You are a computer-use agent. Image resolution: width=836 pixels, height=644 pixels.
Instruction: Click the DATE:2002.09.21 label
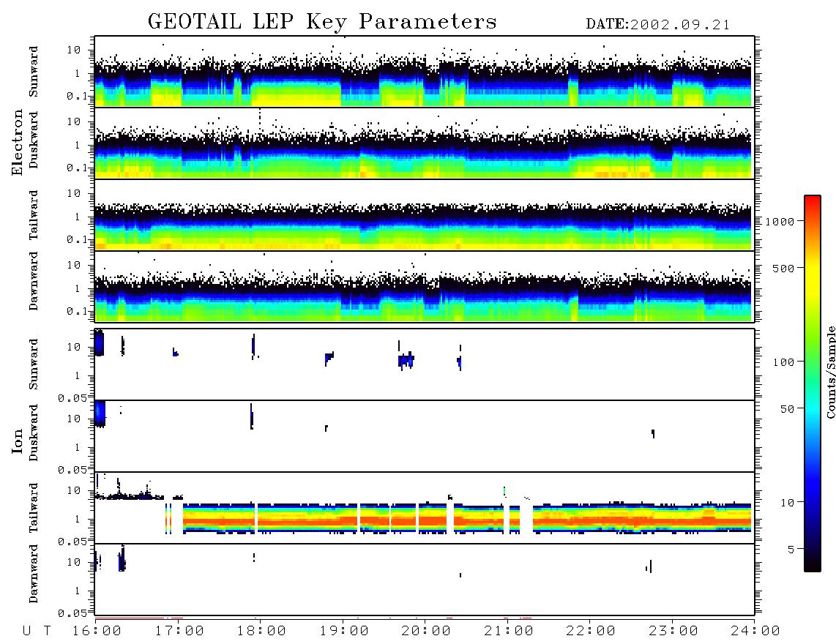pyautogui.click(x=658, y=25)
